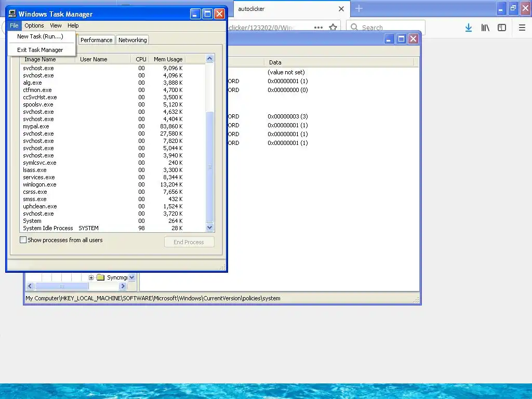Open the File menu in Task Manager

tap(14, 25)
